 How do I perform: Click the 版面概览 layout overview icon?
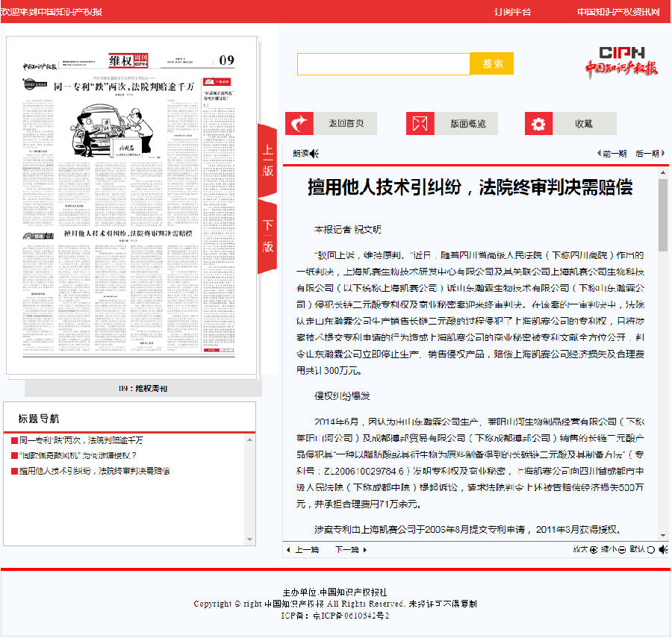tap(420, 124)
